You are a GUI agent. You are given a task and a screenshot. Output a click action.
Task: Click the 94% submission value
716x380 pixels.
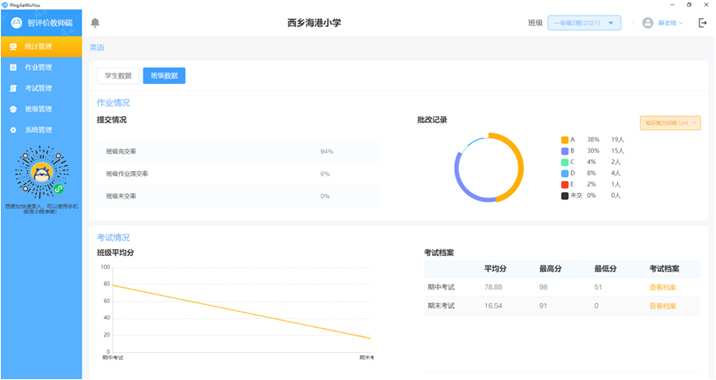point(326,151)
